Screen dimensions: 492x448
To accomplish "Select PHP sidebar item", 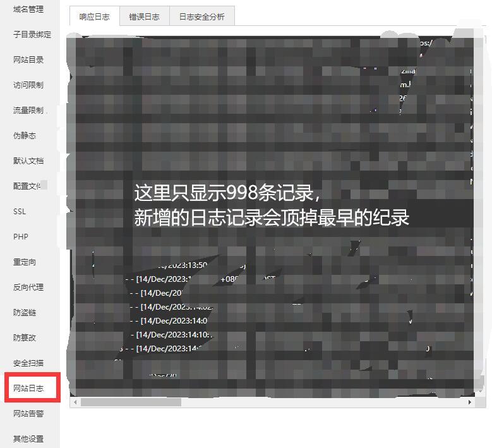I will (21, 237).
